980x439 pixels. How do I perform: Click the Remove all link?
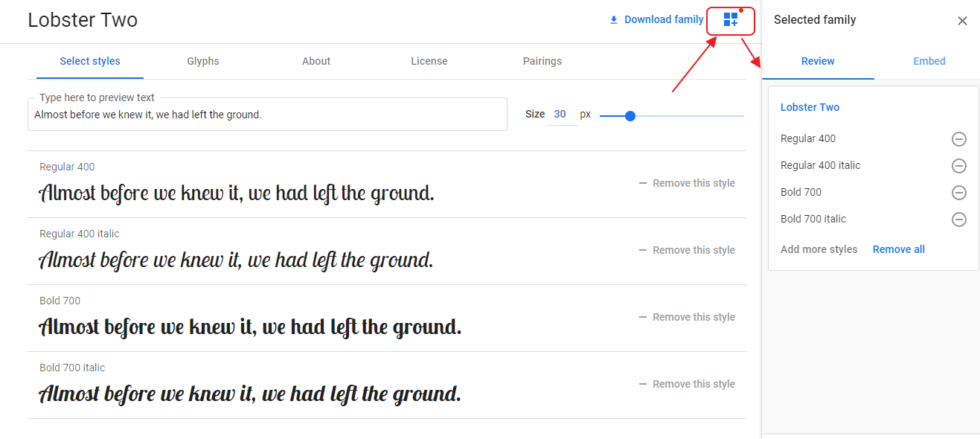point(899,249)
